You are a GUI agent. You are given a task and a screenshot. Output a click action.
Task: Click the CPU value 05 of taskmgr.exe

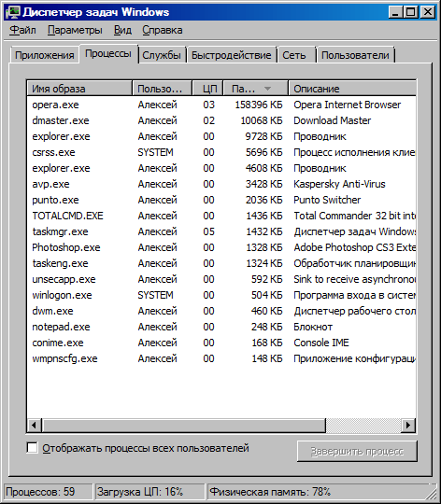pos(208,231)
